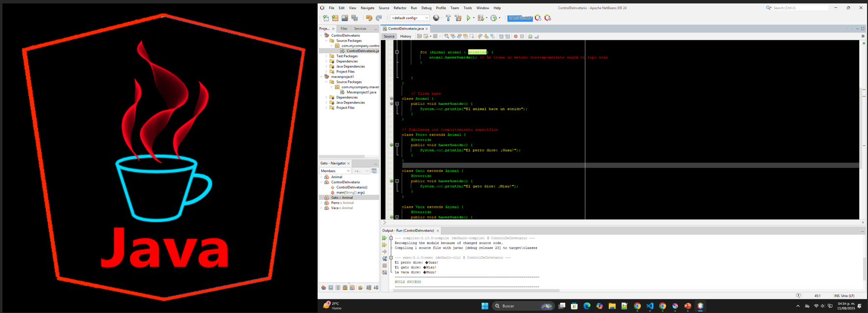Collapse the Gato hacerSonido method fold
The width and height of the screenshot is (868, 313).
397,181
